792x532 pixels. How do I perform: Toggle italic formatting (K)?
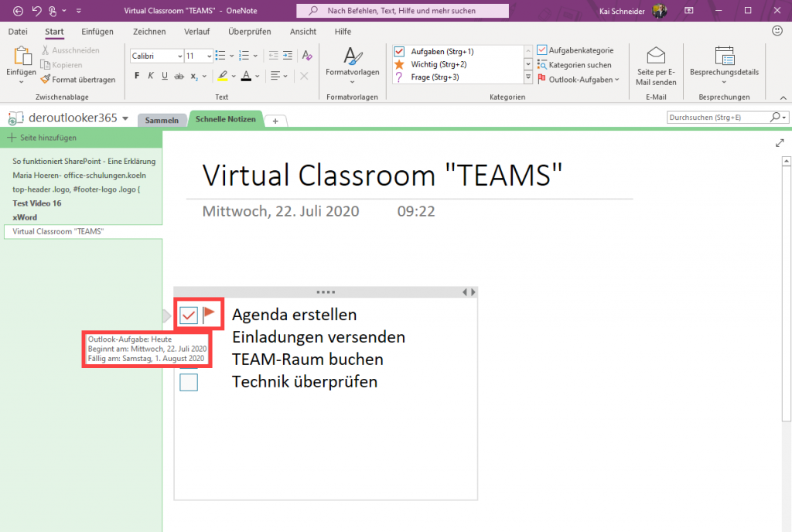(151, 76)
